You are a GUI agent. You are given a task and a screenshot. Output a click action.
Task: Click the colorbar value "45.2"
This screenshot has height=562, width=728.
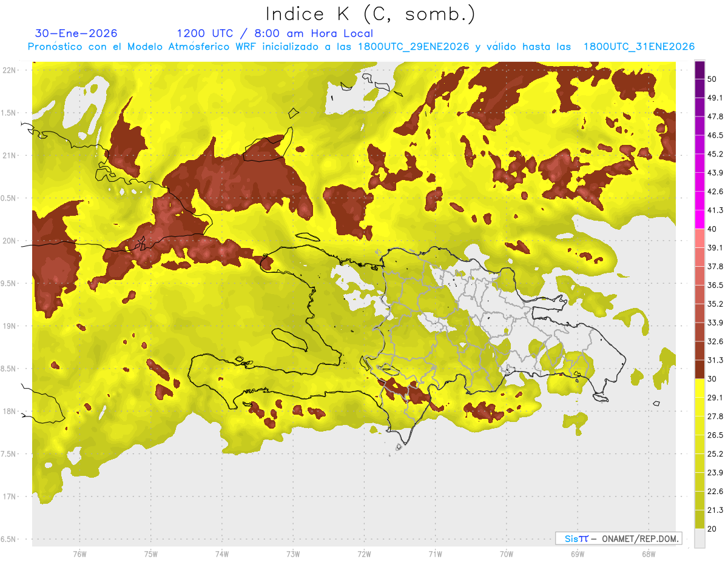click(x=715, y=154)
